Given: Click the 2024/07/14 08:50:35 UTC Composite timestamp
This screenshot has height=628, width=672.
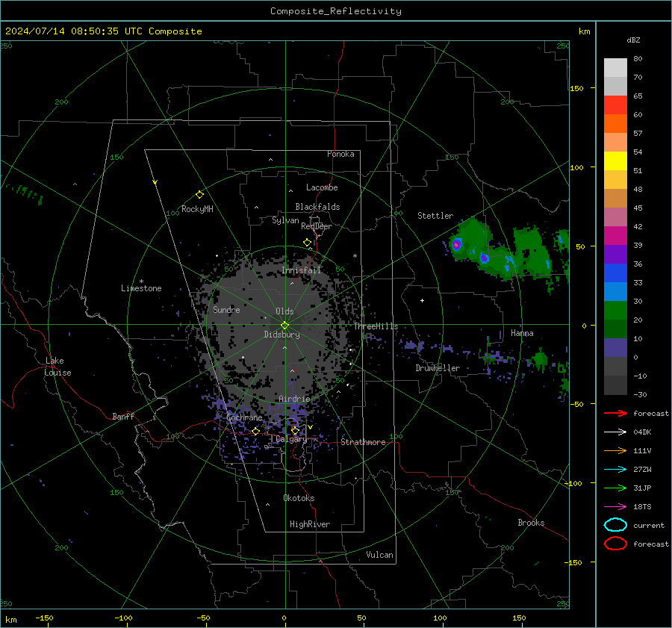Looking at the screenshot, I should click(103, 31).
